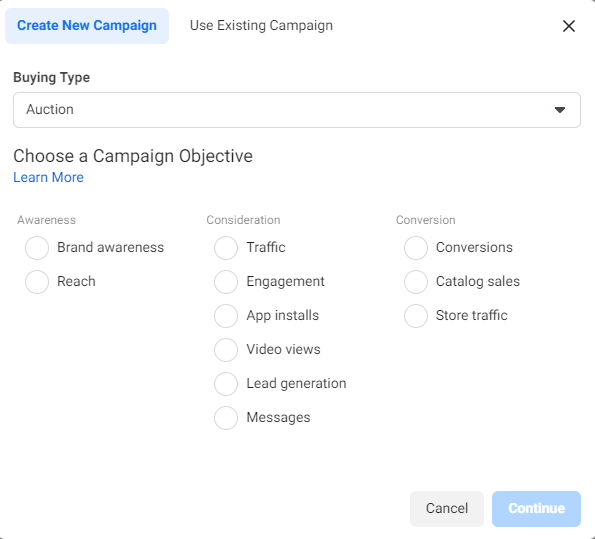The image size is (595, 539).
Task: Click the Buying Type label
Action: click(52, 77)
